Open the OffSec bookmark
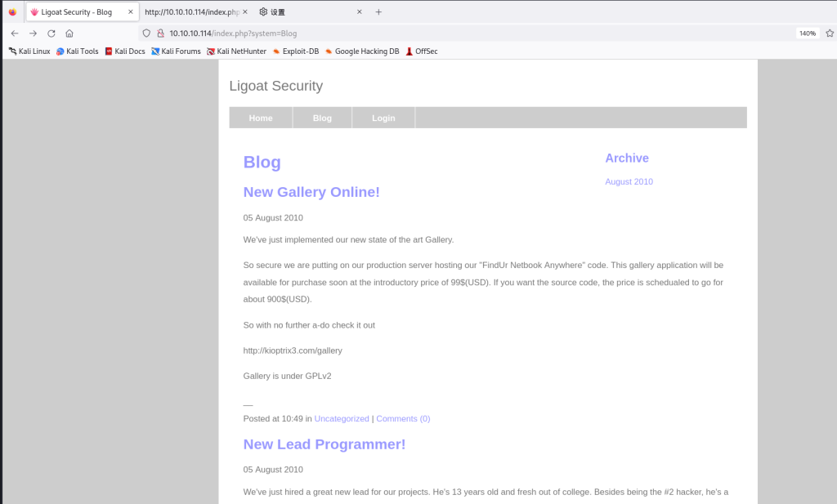The width and height of the screenshot is (837, 504). click(422, 51)
